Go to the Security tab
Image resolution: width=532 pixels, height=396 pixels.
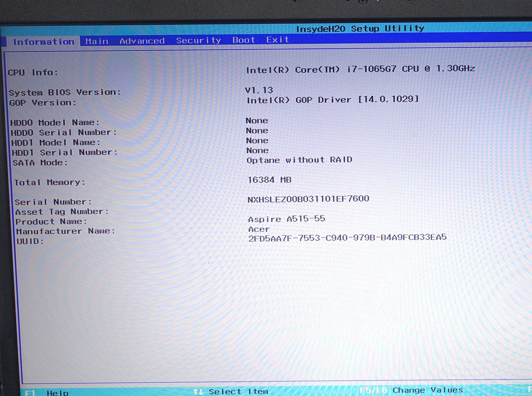[x=199, y=40]
